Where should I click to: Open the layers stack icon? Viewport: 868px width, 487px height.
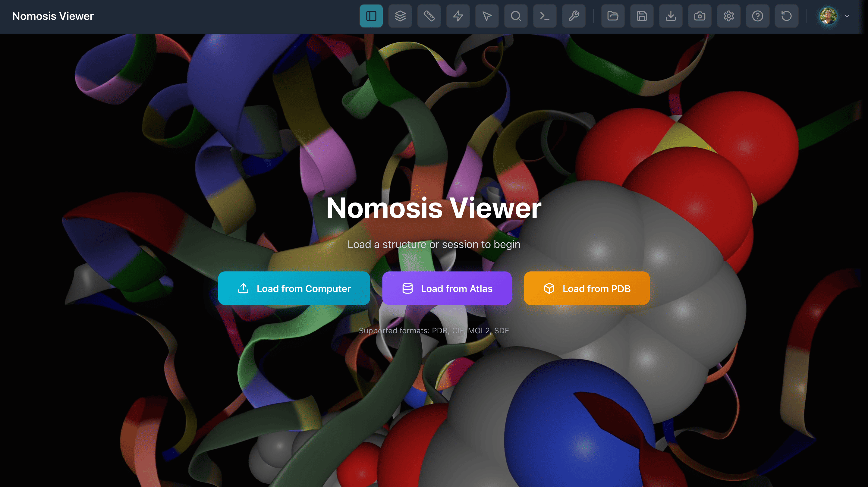(400, 16)
